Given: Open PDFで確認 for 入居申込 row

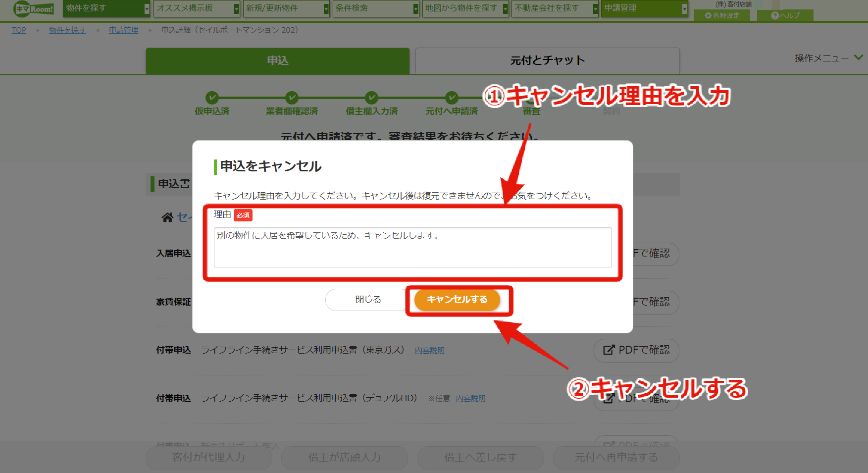Looking at the screenshot, I should click(655, 254).
